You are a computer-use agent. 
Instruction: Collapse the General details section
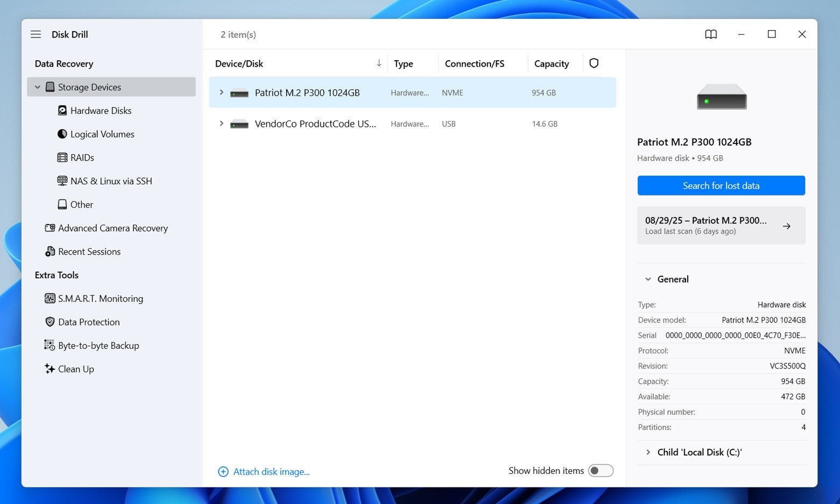(x=647, y=279)
